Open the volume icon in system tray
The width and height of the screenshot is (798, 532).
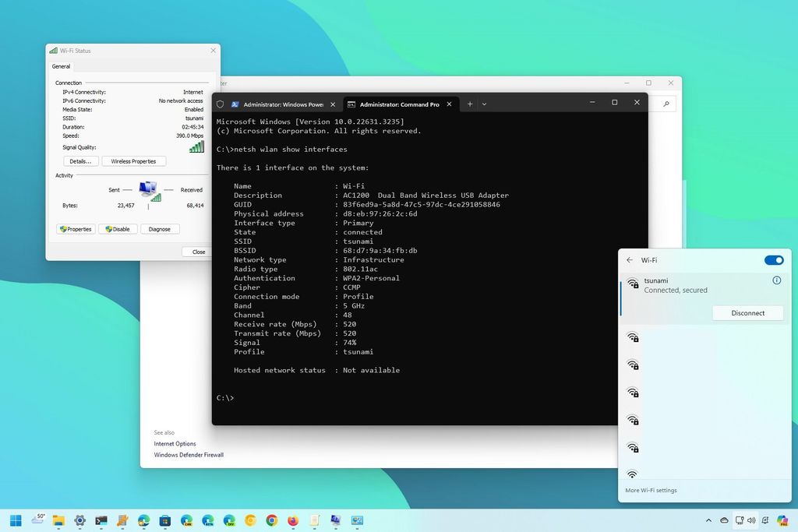tap(750, 520)
